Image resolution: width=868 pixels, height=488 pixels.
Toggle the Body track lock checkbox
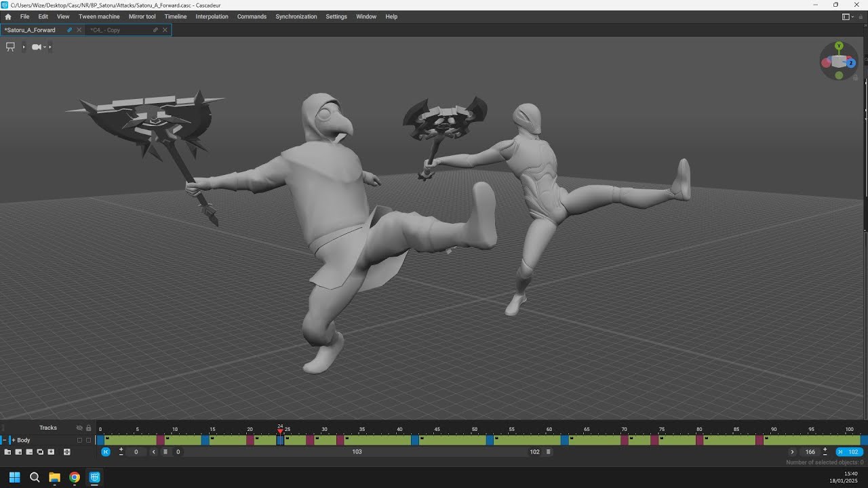88,441
